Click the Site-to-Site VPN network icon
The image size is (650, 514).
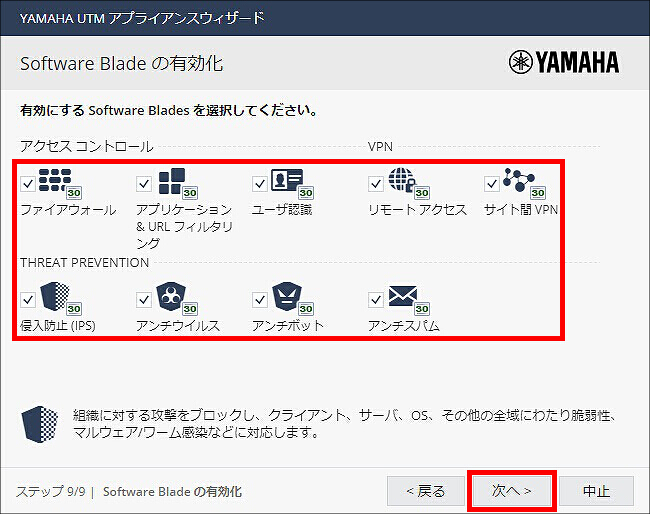point(519,179)
